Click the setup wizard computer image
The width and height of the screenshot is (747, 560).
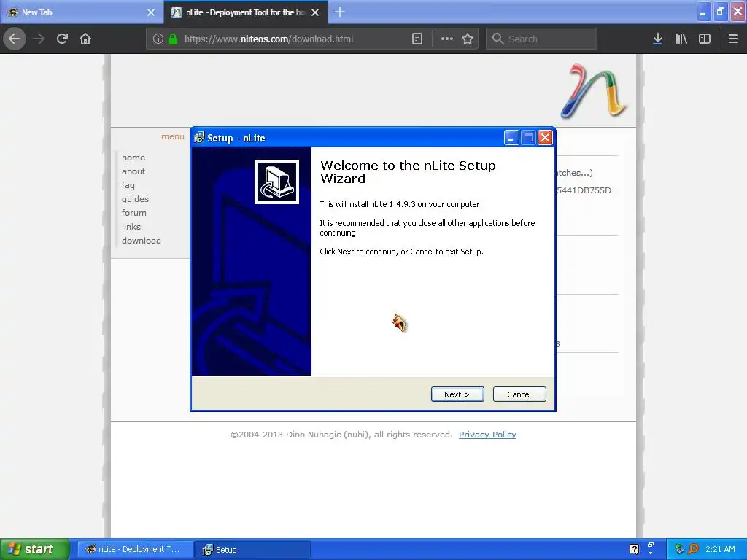coord(276,182)
